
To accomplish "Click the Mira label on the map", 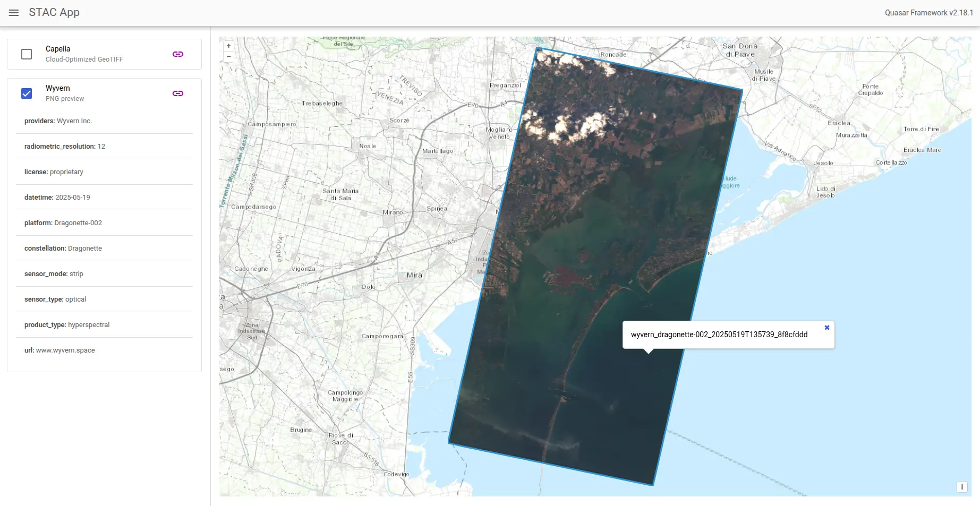I will click(x=414, y=275).
